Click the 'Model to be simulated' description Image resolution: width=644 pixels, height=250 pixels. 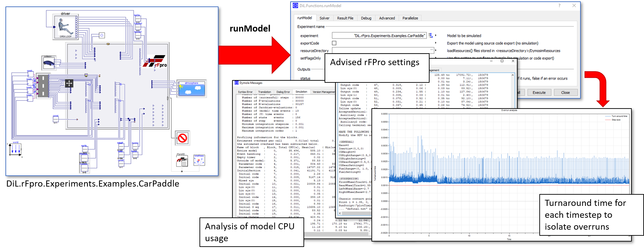(464, 36)
